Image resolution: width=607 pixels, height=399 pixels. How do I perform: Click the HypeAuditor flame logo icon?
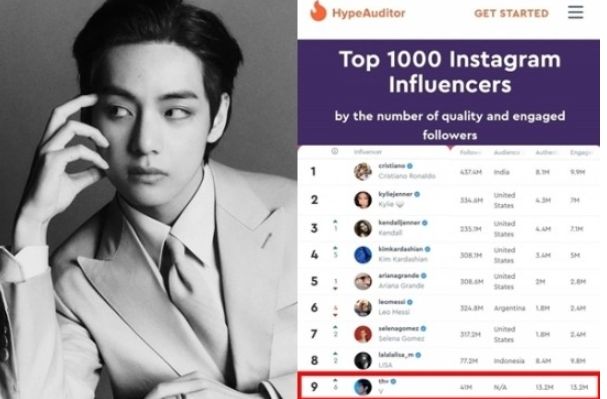click(x=318, y=11)
